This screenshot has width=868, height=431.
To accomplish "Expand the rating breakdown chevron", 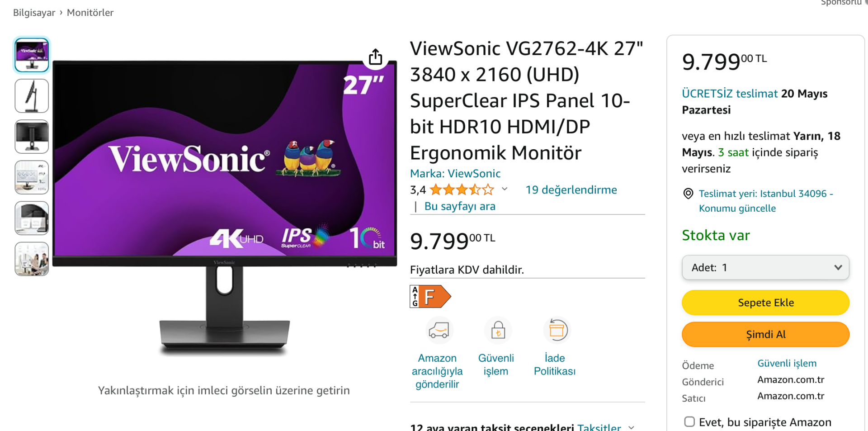I will (505, 189).
